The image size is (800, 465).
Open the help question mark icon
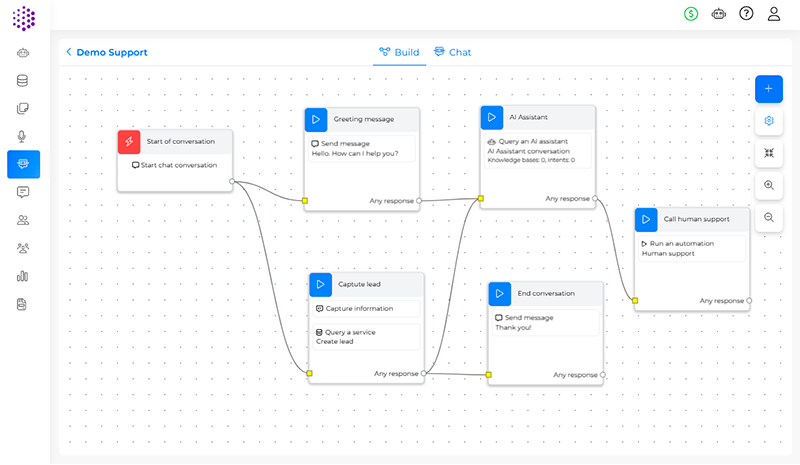pyautogui.click(x=746, y=14)
